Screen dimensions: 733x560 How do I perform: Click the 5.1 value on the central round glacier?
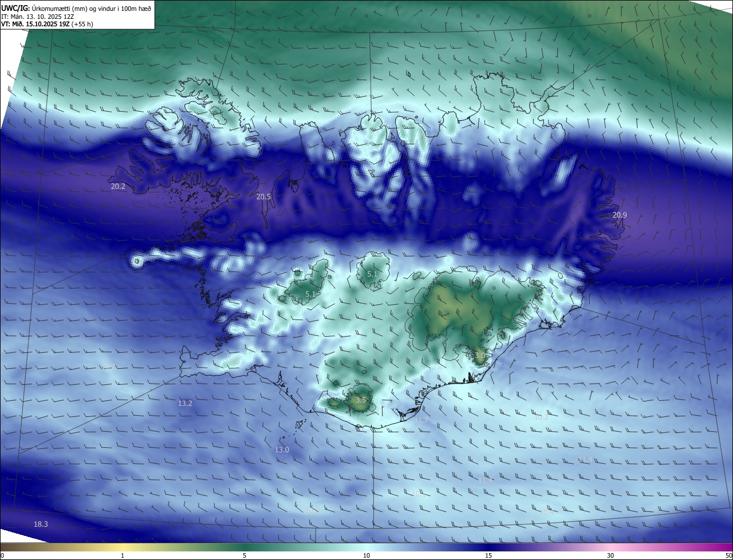(372, 274)
